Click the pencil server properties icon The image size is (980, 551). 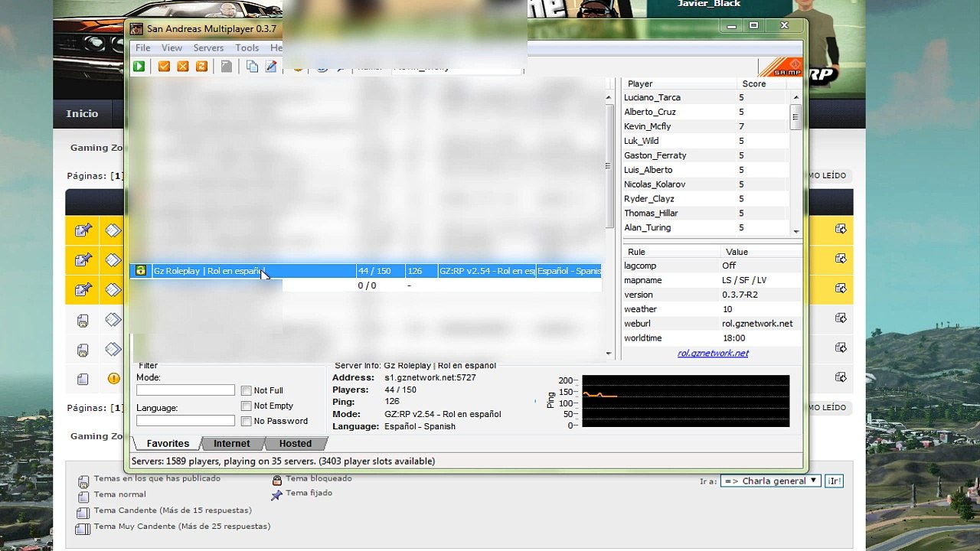tap(271, 67)
